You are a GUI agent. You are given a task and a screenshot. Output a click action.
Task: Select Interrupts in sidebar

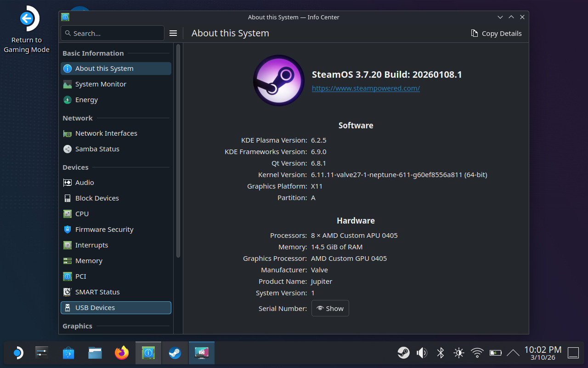[116, 245]
